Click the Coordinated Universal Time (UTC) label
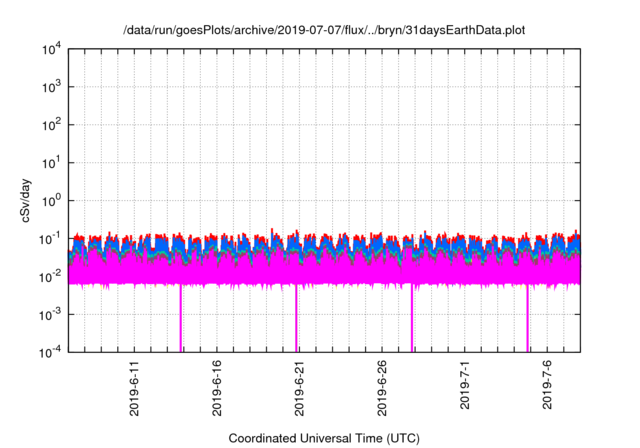640x448 pixels. [324, 439]
